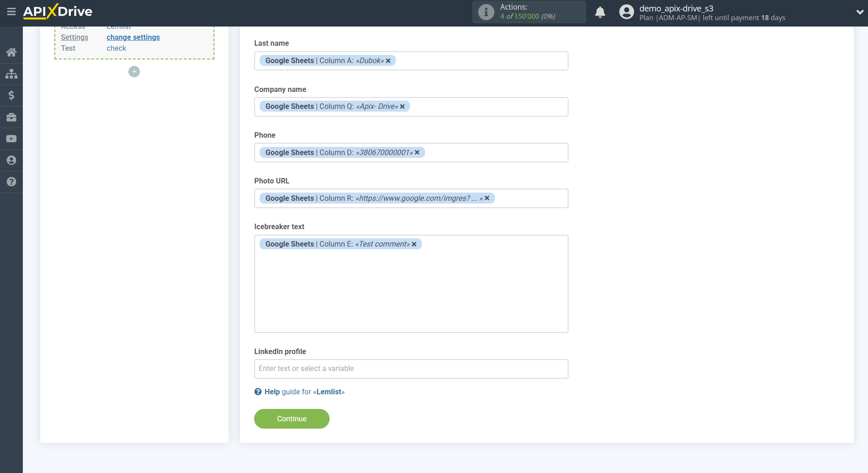
Task: Remove the Column A Dubok tag
Action: pos(388,61)
